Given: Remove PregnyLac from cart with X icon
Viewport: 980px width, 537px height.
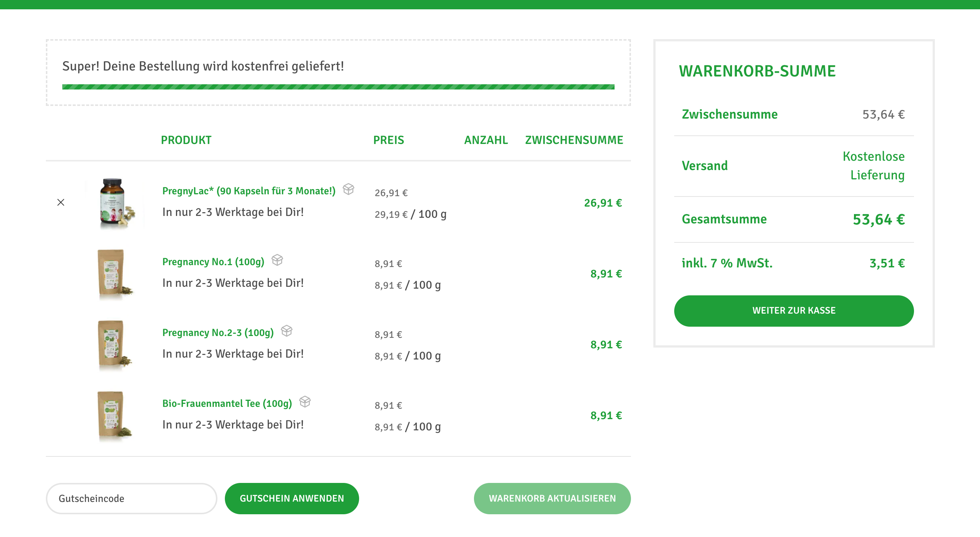Looking at the screenshot, I should (60, 202).
